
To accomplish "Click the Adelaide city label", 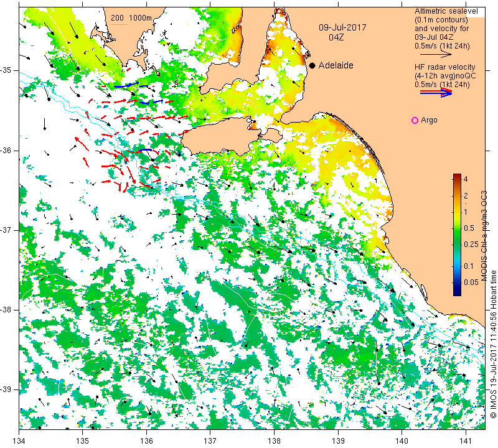I will coord(336,65).
